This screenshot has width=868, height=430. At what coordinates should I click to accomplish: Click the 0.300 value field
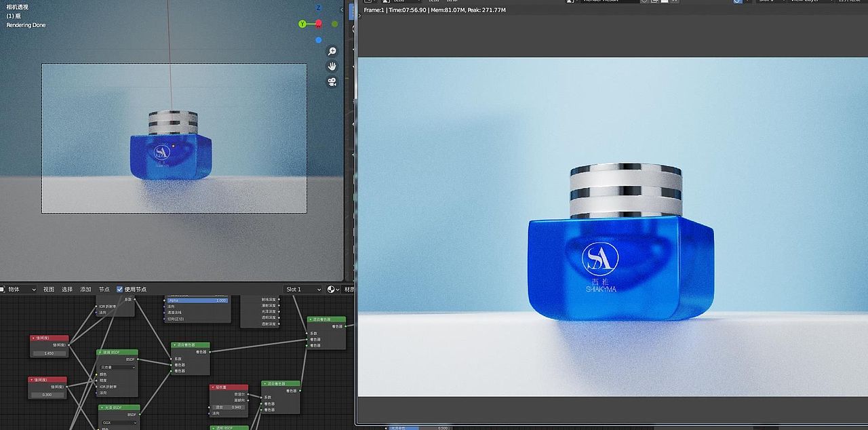[47, 395]
